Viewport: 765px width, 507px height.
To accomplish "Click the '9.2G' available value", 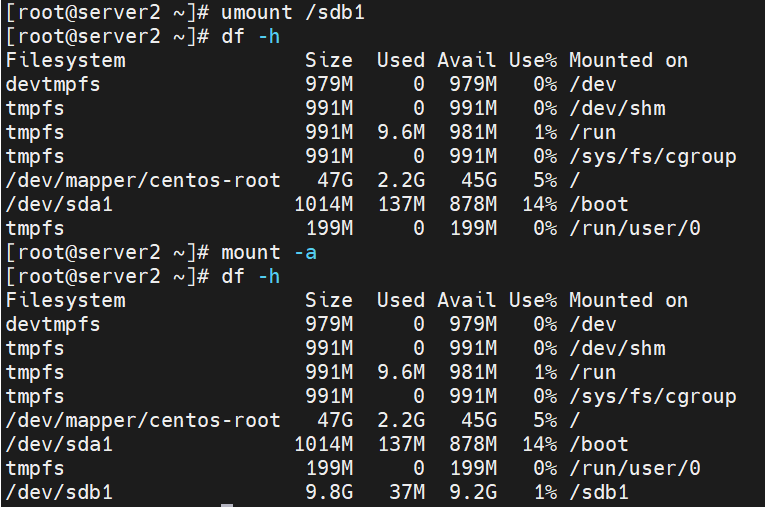I will point(473,492).
